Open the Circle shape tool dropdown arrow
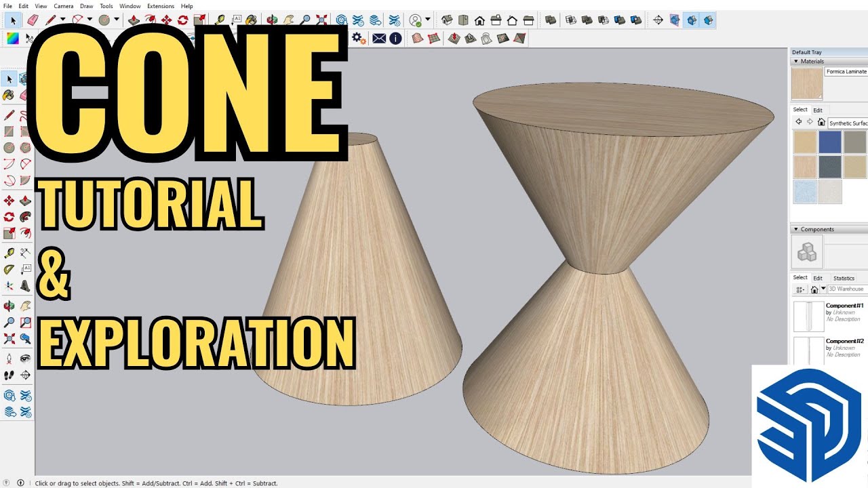The image size is (868, 488). pyautogui.click(x=117, y=20)
